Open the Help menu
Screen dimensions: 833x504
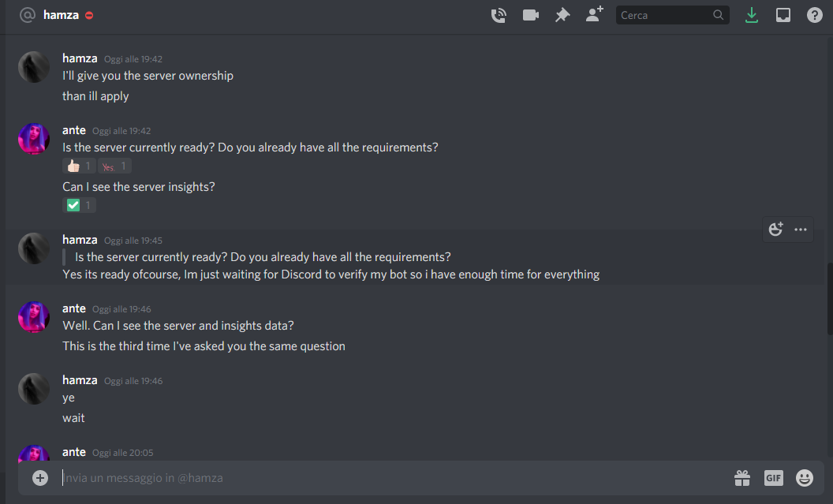click(x=814, y=14)
